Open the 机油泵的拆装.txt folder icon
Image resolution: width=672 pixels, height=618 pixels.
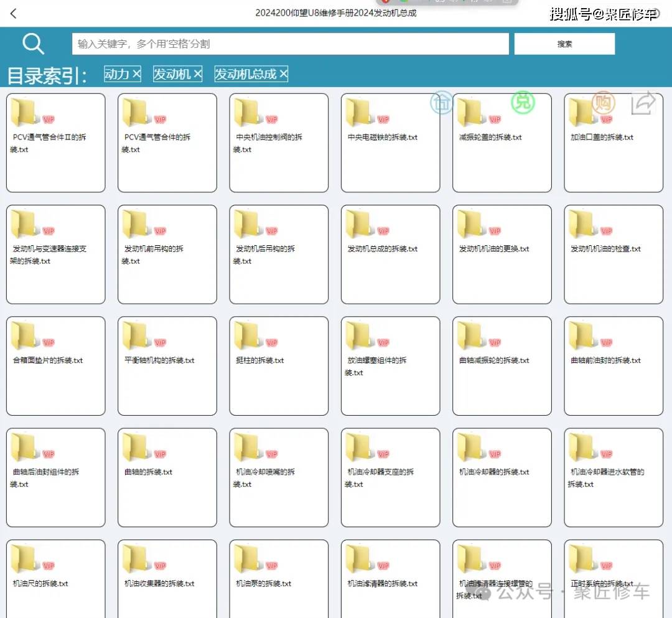(246, 559)
